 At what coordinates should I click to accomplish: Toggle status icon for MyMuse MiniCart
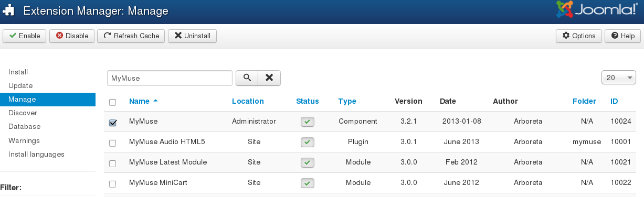(x=308, y=183)
